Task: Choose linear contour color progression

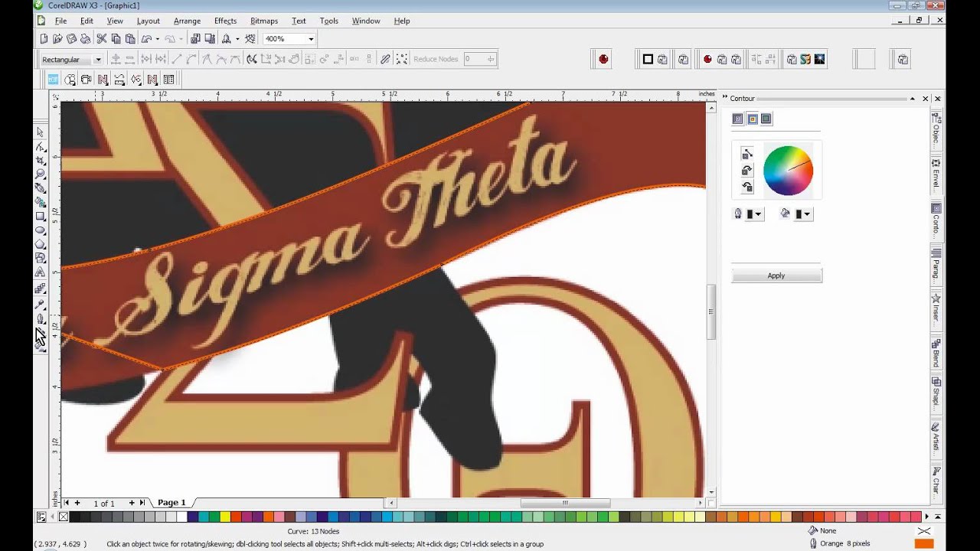Action: coord(747,154)
